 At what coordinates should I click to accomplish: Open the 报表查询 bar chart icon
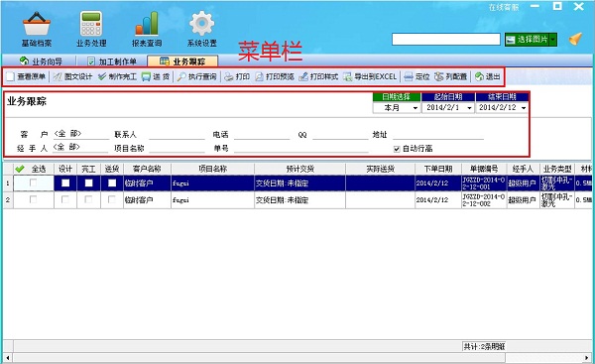coord(147,24)
